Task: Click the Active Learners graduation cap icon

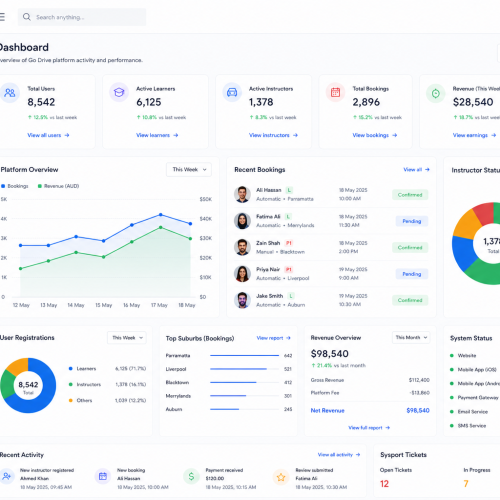Action: [x=119, y=92]
